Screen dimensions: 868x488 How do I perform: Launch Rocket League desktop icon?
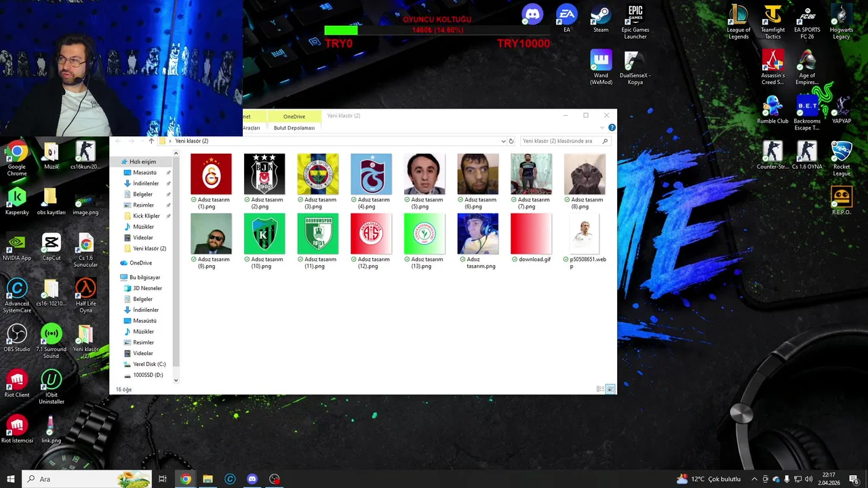[x=842, y=159]
